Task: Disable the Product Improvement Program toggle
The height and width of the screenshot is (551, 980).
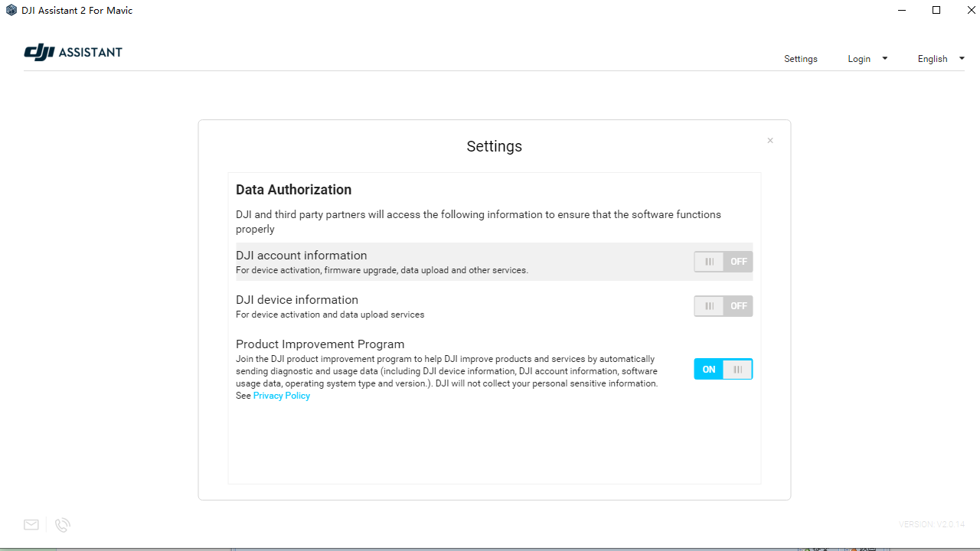Action: (723, 370)
